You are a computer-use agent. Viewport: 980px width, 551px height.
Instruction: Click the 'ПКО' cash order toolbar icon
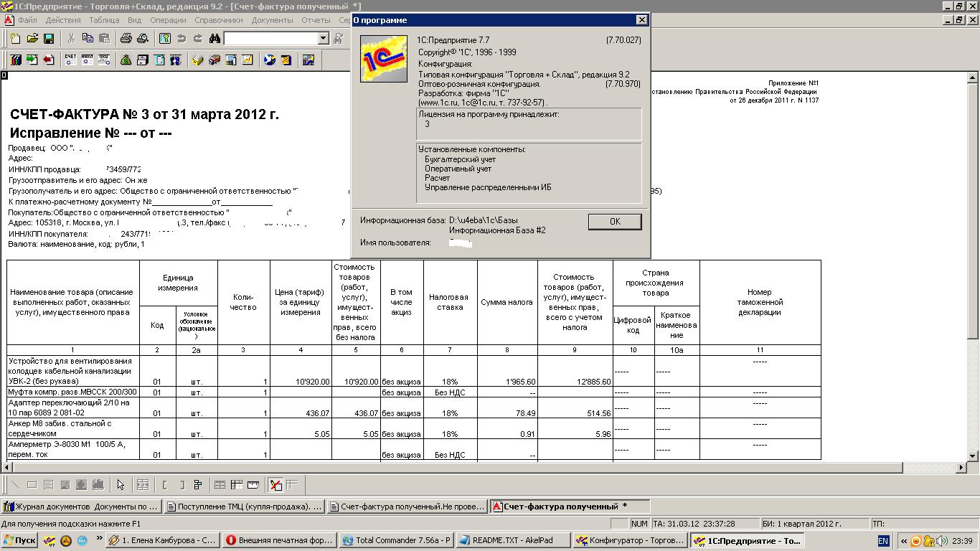pos(104,60)
